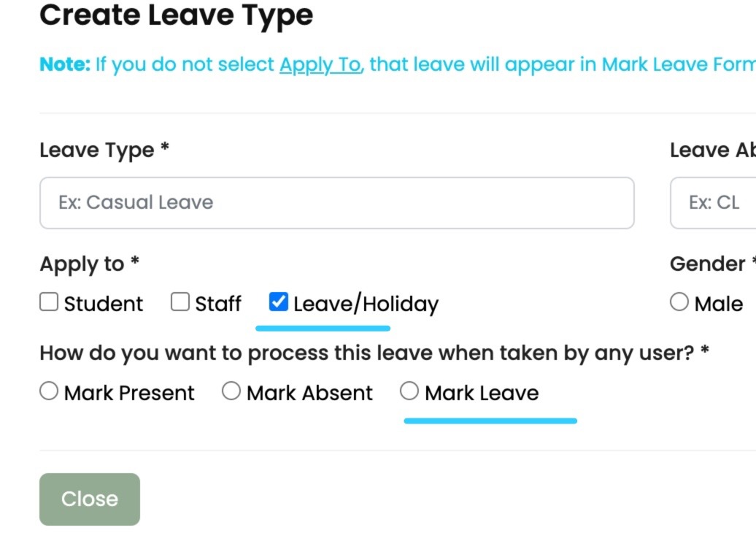Click the Create Leave Type heading
The width and height of the screenshot is (756, 552).
(x=175, y=15)
